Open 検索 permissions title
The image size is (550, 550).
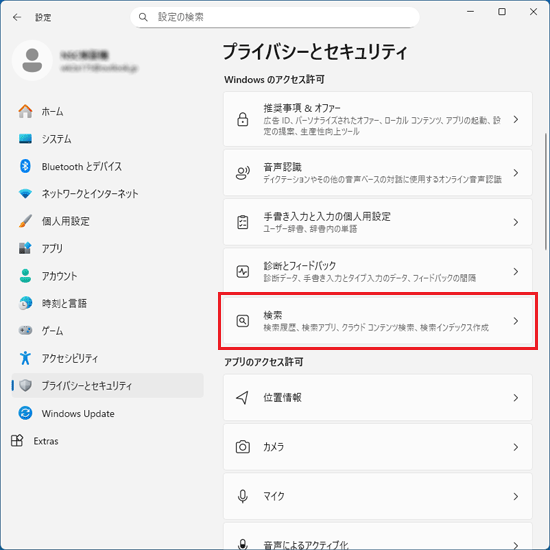(x=273, y=315)
